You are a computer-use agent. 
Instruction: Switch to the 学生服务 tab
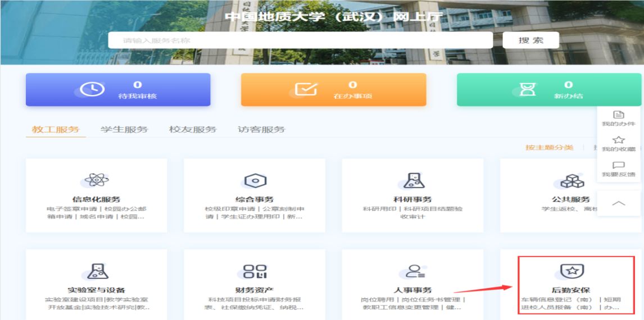124,130
